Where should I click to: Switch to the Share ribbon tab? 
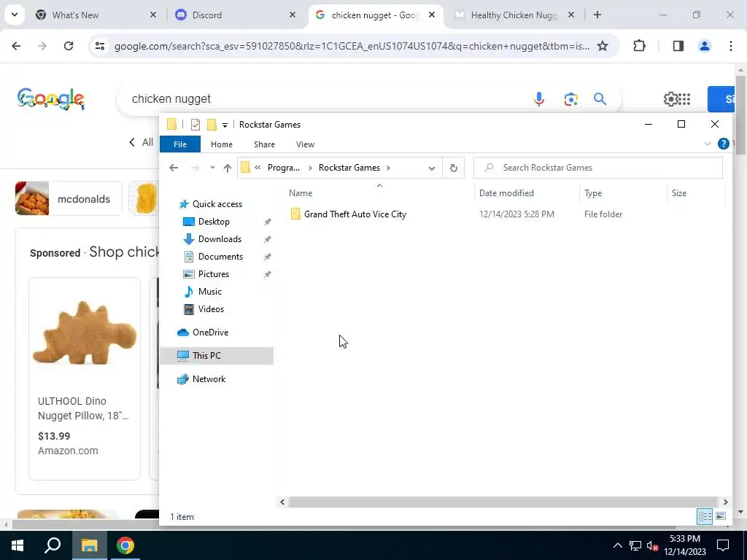264,144
